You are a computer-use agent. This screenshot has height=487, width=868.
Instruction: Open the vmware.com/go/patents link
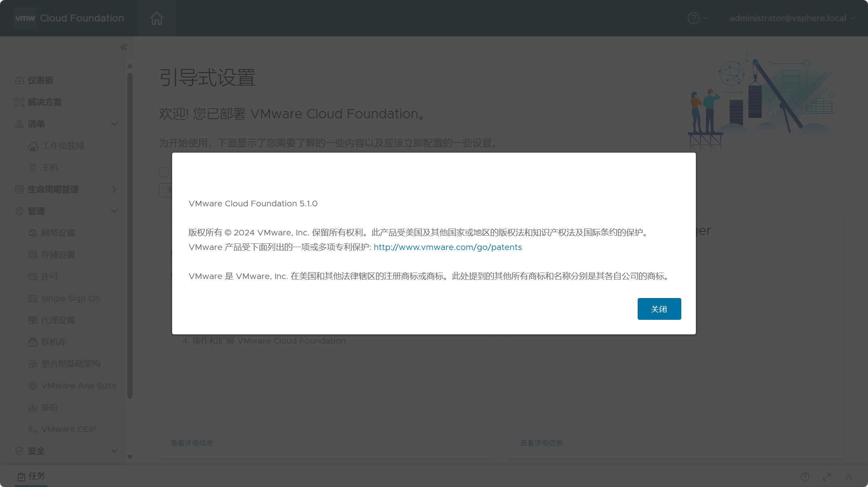pos(448,247)
